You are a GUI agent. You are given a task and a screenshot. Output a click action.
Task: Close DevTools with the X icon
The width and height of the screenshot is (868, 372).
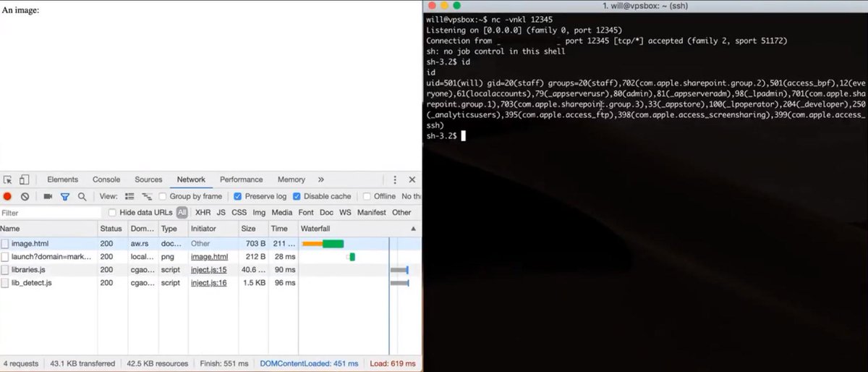[412, 180]
